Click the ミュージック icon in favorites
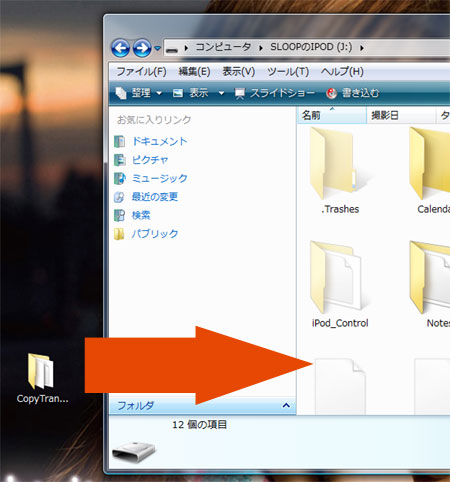 point(120,178)
